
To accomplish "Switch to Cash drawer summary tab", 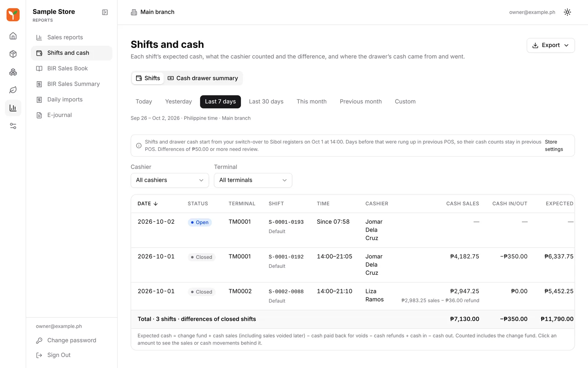I will pyautogui.click(x=203, y=78).
